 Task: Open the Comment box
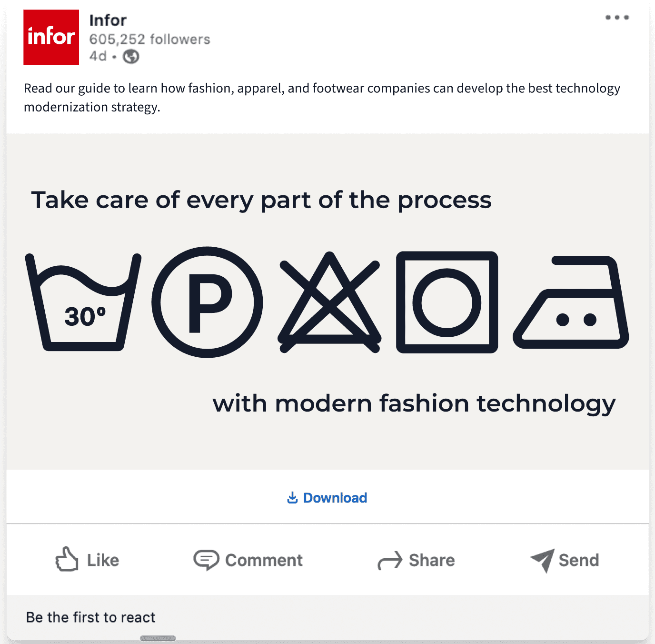pos(248,560)
